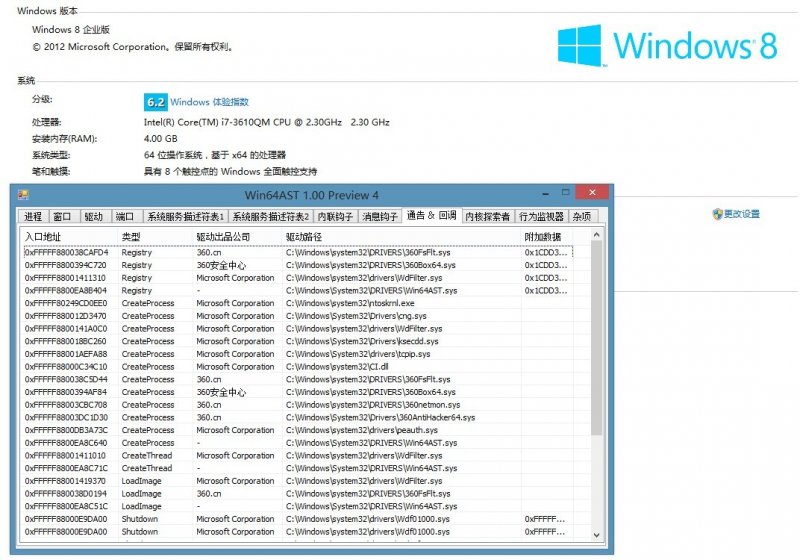This screenshot has width=800, height=560.
Task: Switch to the 端口 tab
Action: (125, 216)
